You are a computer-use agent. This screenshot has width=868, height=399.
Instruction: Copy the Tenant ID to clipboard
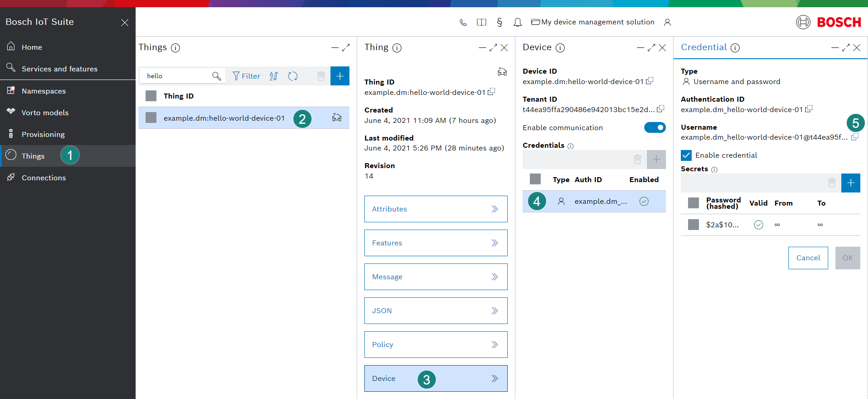click(x=660, y=109)
